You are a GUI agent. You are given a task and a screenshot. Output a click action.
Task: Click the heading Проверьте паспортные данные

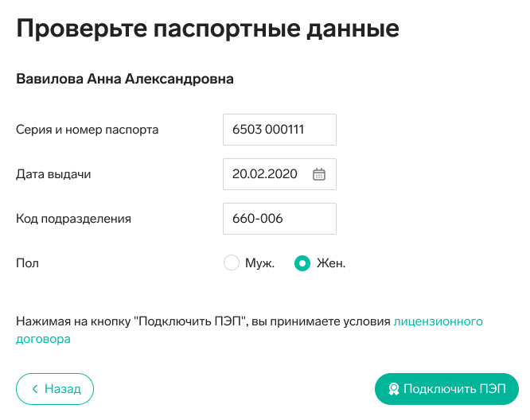coord(208,29)
